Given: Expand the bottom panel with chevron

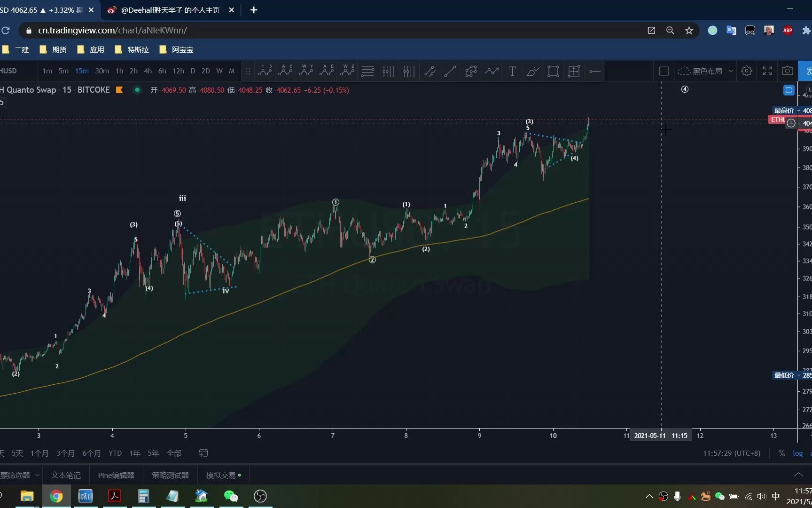Looking at the screenshot, I should pos(798,475).
